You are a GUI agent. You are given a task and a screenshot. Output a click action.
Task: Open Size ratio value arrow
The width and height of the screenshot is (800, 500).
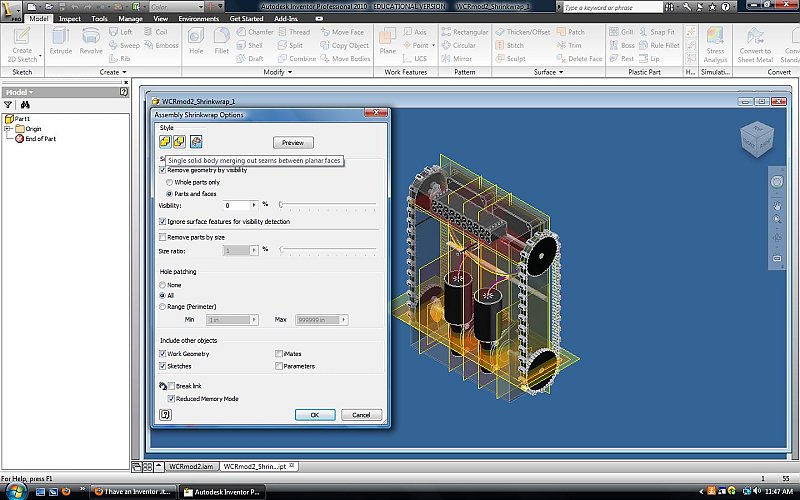click(254, 251)
